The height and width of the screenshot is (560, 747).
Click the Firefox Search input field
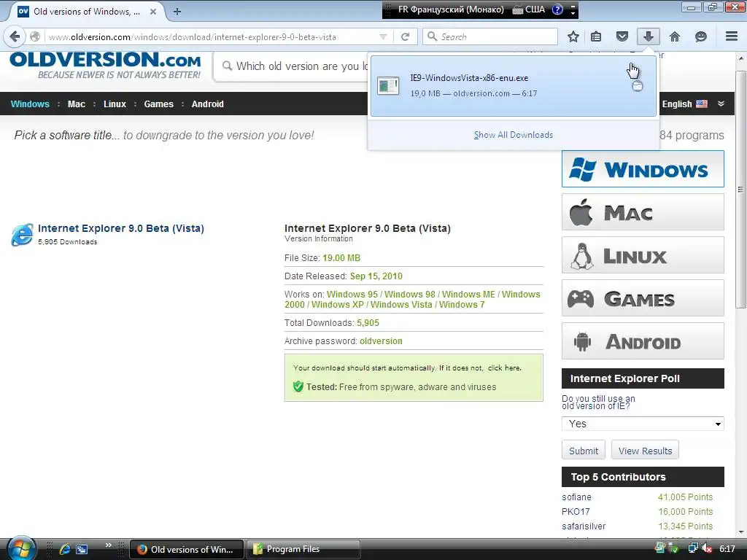tap(490, 36)
